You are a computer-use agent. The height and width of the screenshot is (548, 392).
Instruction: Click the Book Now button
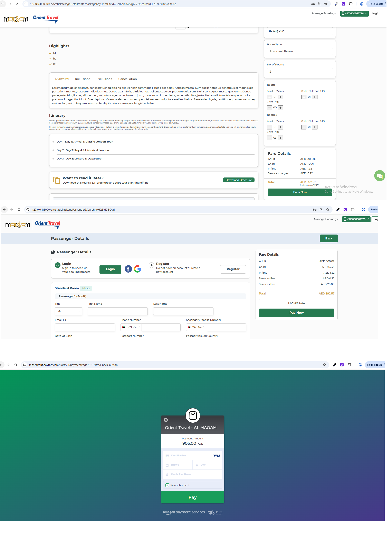(x=304, y=195)
